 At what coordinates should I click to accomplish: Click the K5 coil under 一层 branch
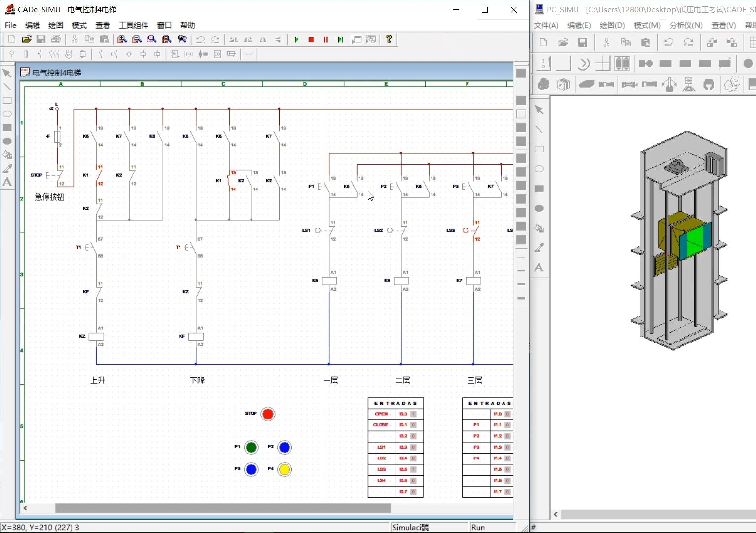pyautogui.click(x=329, y=281)
